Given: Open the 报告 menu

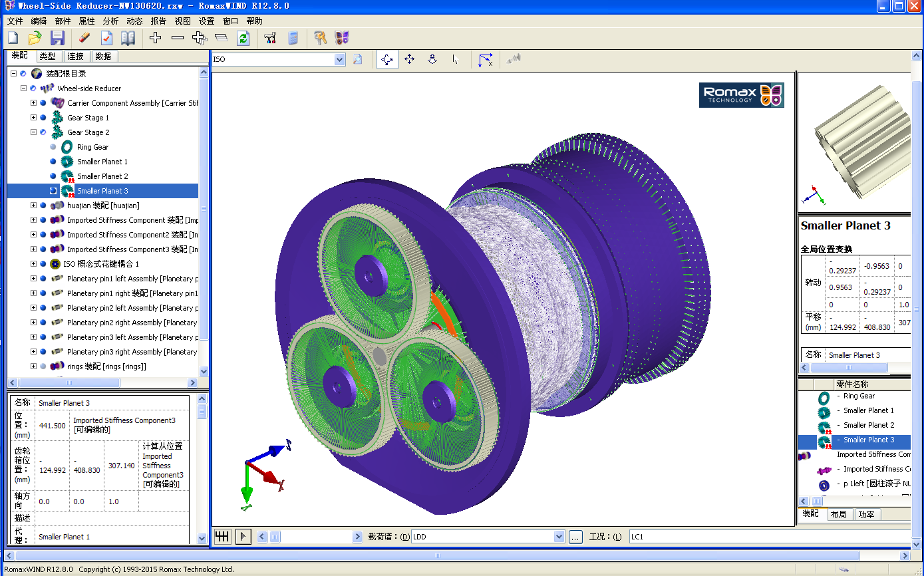Looking at the screenshot, I should coord(158,21).
